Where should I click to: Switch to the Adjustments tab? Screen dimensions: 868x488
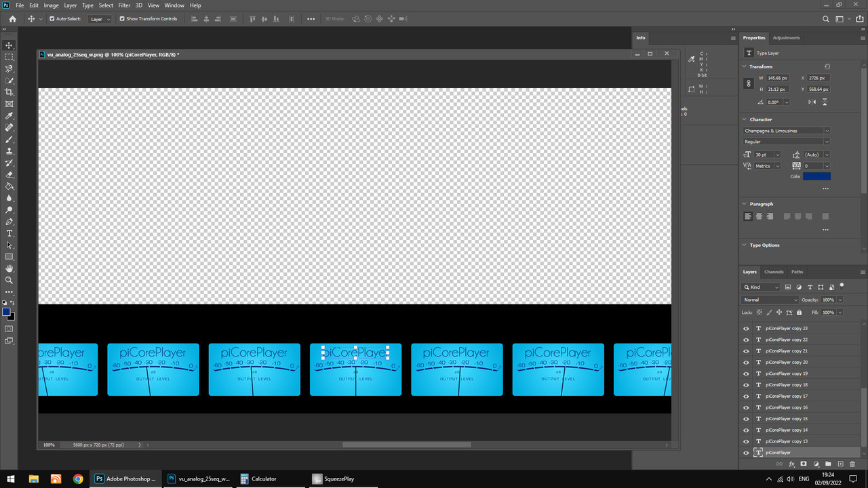[x=786, y=38]
